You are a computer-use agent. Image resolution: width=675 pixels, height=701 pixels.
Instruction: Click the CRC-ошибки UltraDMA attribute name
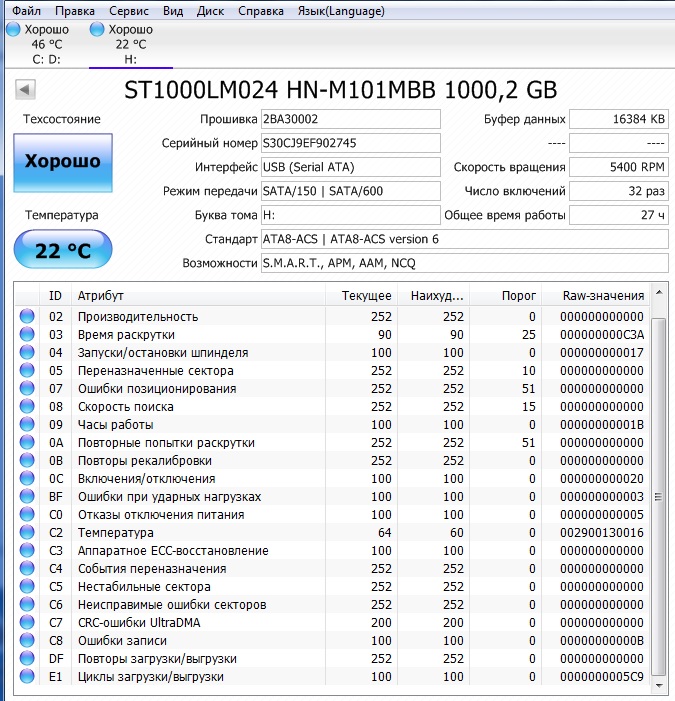139,622
